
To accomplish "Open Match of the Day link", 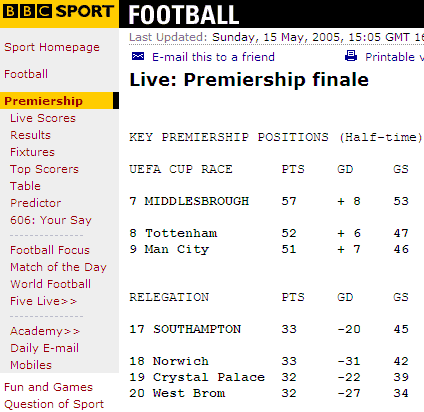I will [x=58, y=267].
